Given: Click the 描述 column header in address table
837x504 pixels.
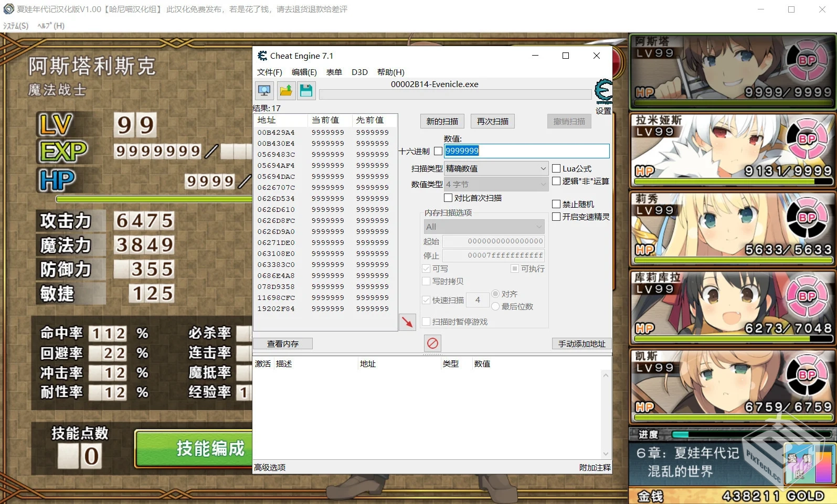Looking at the screenshot, I should [x=315, y=363].
